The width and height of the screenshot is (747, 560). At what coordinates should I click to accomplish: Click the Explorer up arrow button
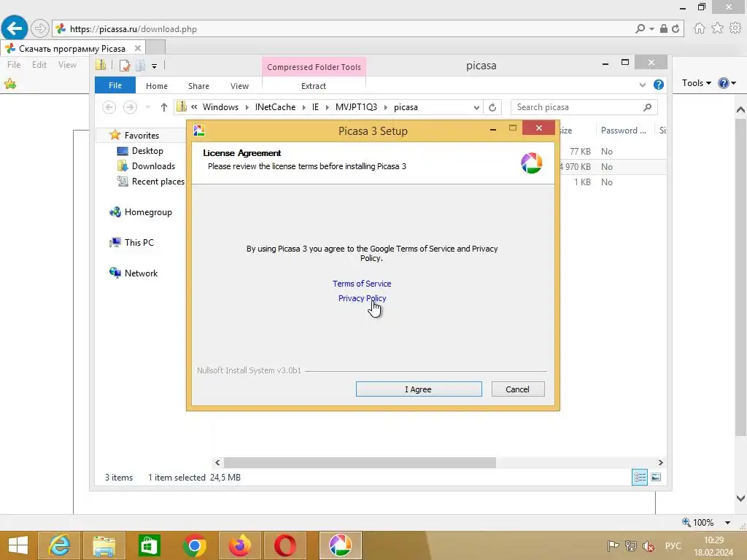click(164, 107)
